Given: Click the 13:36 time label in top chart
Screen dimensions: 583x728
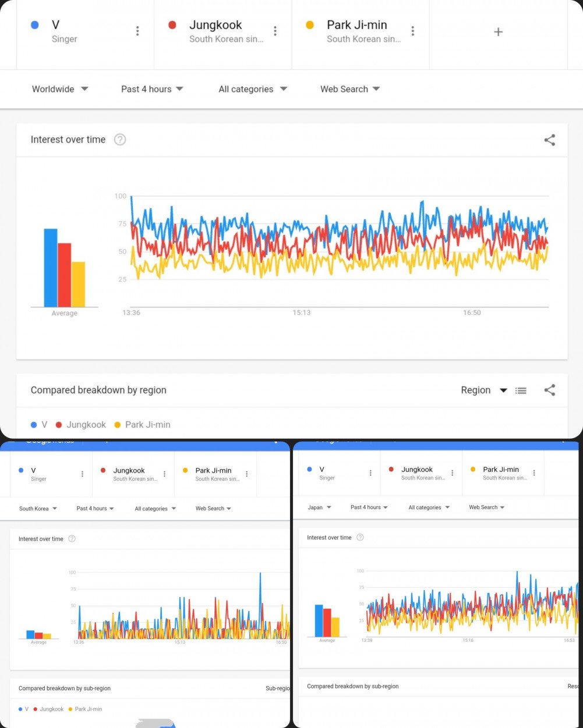Looking at the screenshot, I should 131,313.
